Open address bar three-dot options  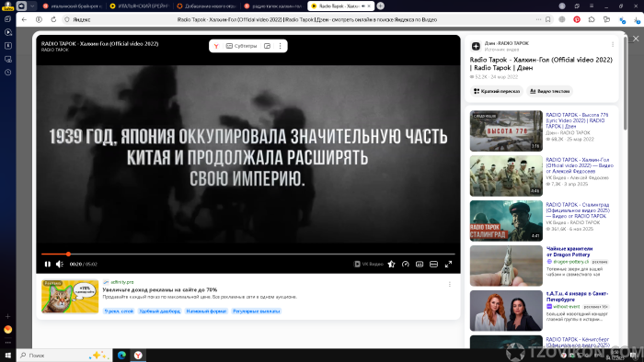(x=538, y=19)
